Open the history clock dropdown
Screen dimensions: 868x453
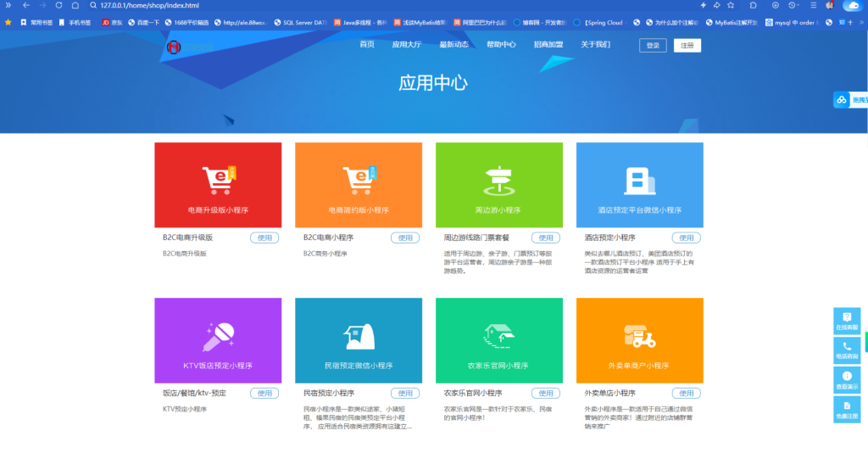793,5
